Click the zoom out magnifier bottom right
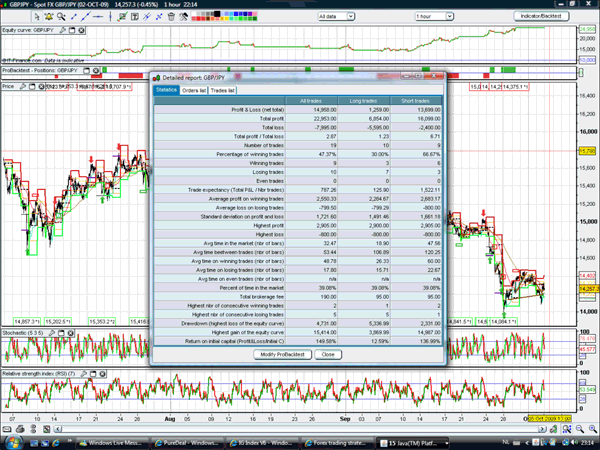This screenshot has width=600, height=450. coord(580,429)
